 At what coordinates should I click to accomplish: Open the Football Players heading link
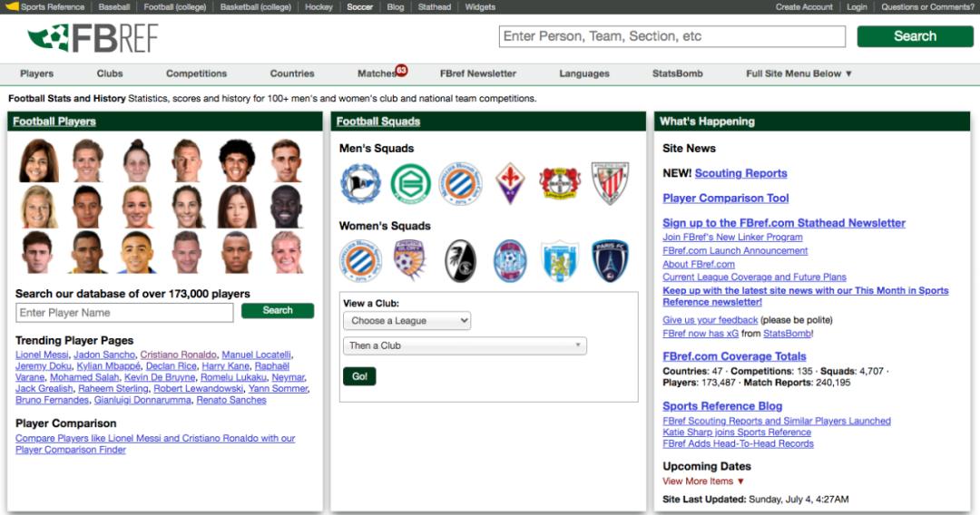[x=54, y=121]
